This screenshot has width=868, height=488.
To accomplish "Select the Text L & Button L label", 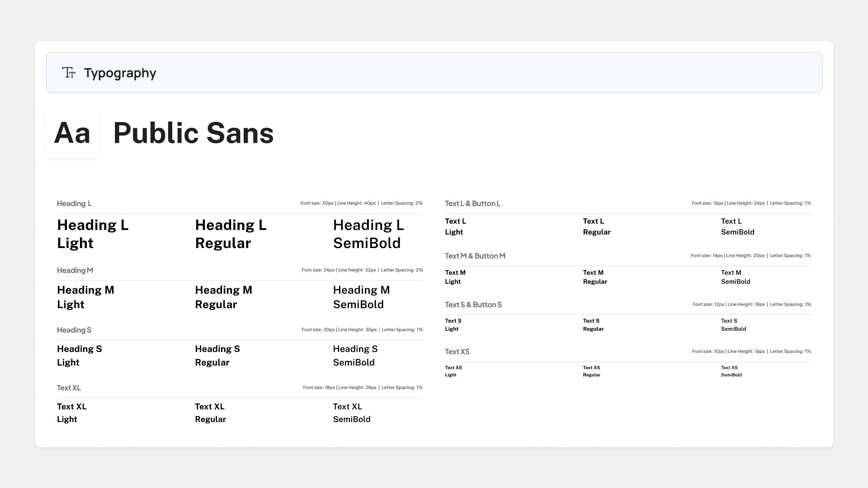I will click(472, 203).
